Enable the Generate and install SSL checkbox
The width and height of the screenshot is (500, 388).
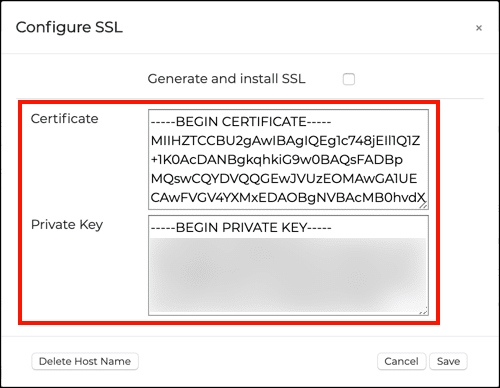[349, 79]
